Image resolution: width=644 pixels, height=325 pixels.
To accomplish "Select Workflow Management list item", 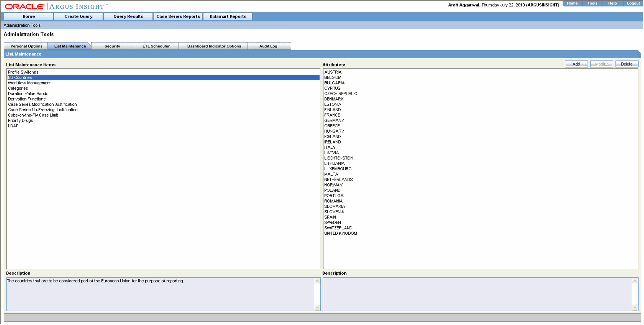I will coord(29,82).
